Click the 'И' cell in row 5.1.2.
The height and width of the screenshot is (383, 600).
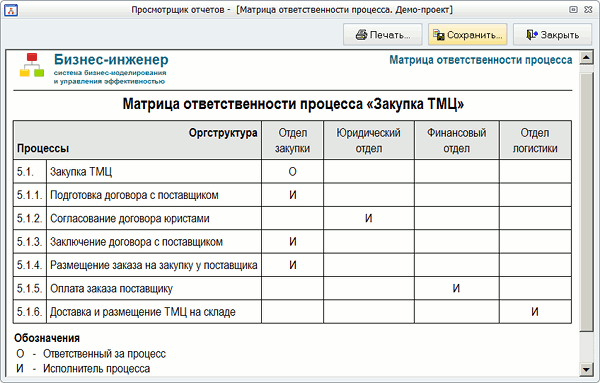(368, 218)
